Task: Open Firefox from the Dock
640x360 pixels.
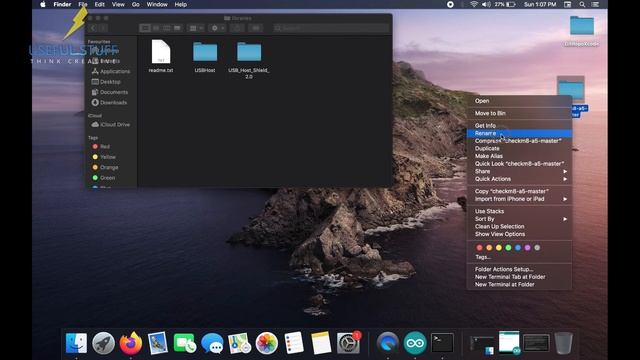Action: pos(131,343)
